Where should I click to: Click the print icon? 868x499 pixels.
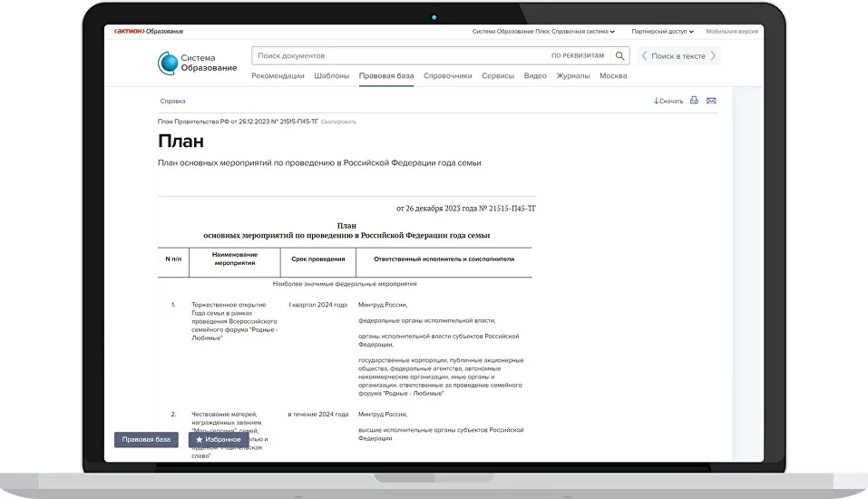pos(694,101)
